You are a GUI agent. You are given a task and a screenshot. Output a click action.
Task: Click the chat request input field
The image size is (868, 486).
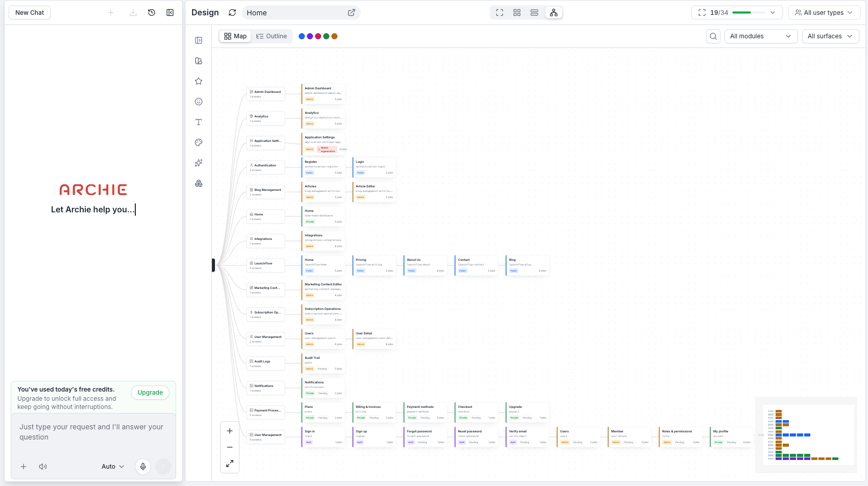click(93, 432)
